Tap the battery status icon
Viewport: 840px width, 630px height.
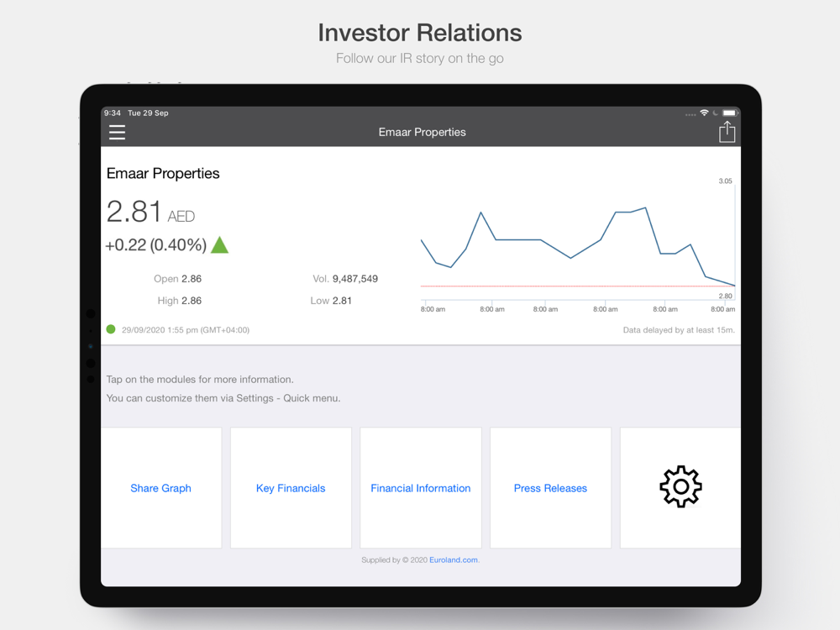730,113
